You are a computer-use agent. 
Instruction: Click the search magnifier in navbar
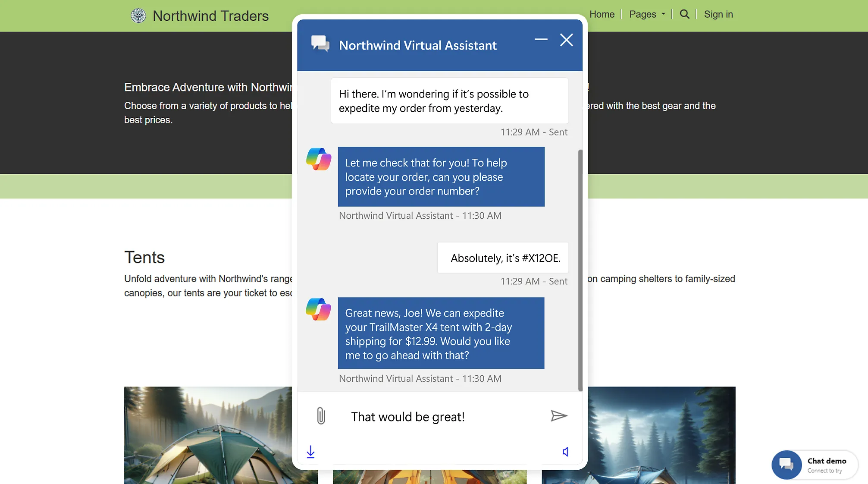(x=684, y=14)
